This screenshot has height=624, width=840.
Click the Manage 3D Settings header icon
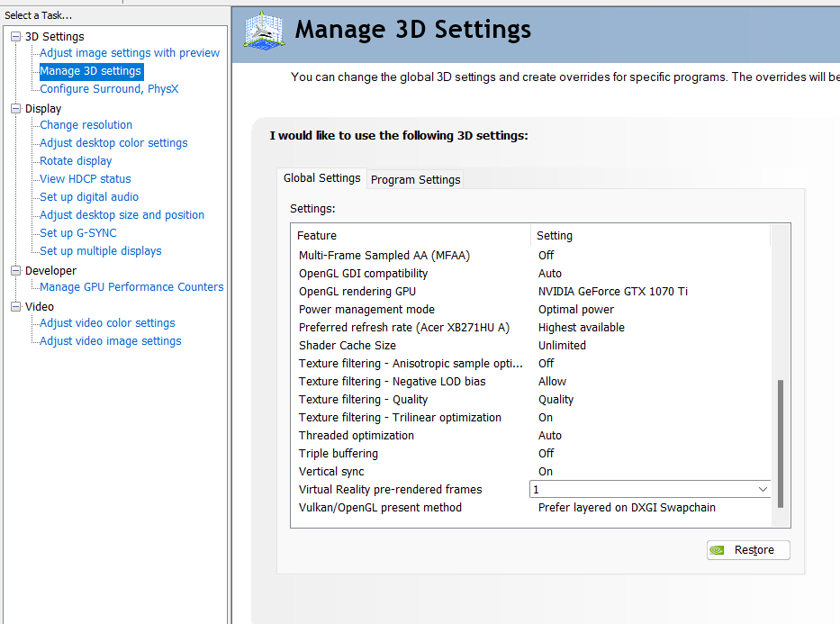tap(265, 32)
